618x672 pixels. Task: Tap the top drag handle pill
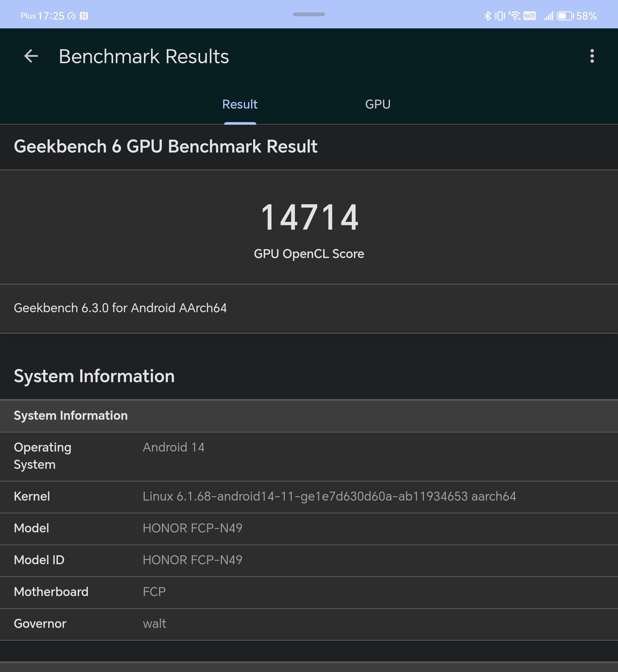(309, 14)
